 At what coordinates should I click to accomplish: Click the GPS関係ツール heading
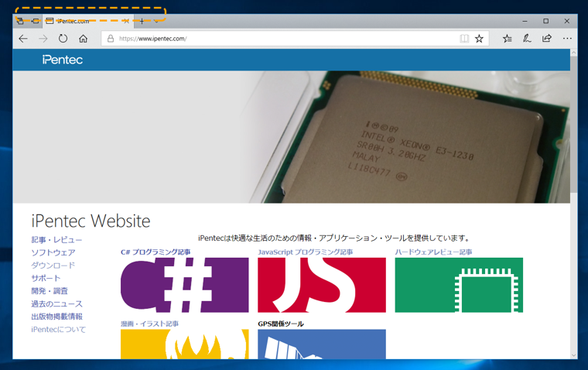point(281,324)
